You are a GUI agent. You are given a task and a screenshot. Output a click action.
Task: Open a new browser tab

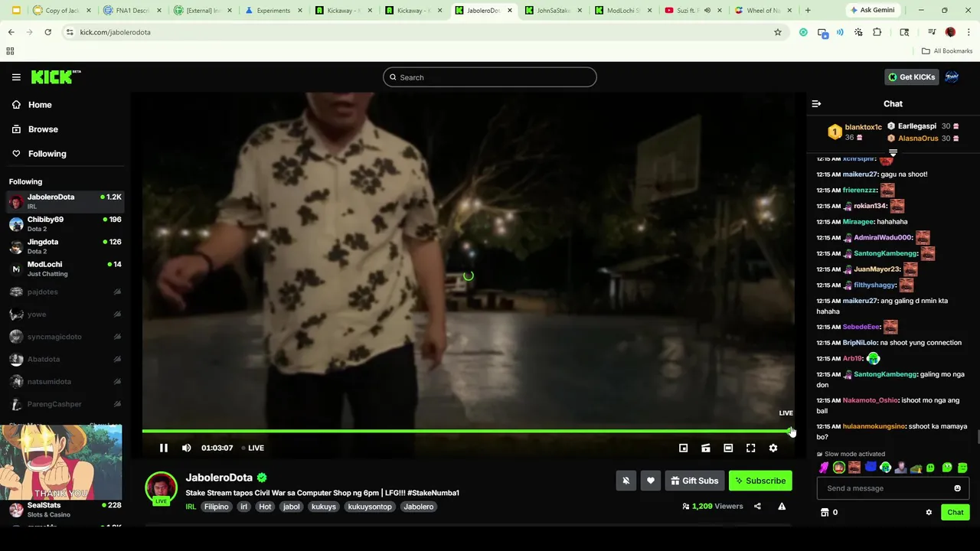tap(808, 11)
